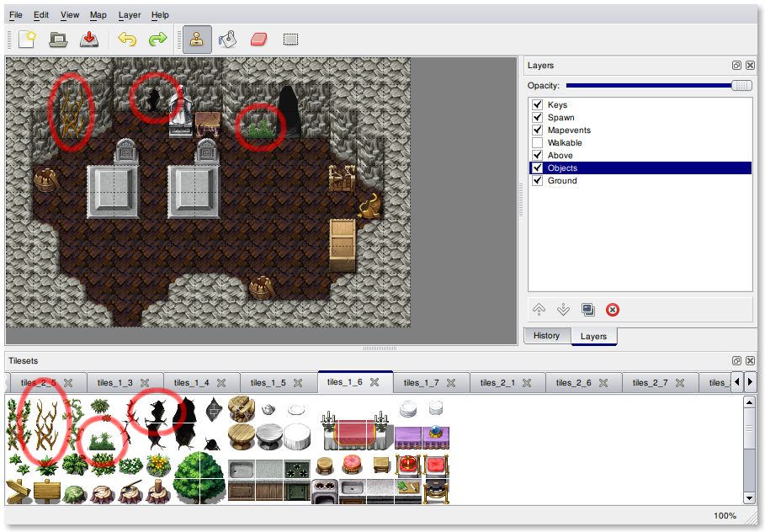Select the Bucket Fill tool
This screenshot has width=765, height=532.
point(227,40)
